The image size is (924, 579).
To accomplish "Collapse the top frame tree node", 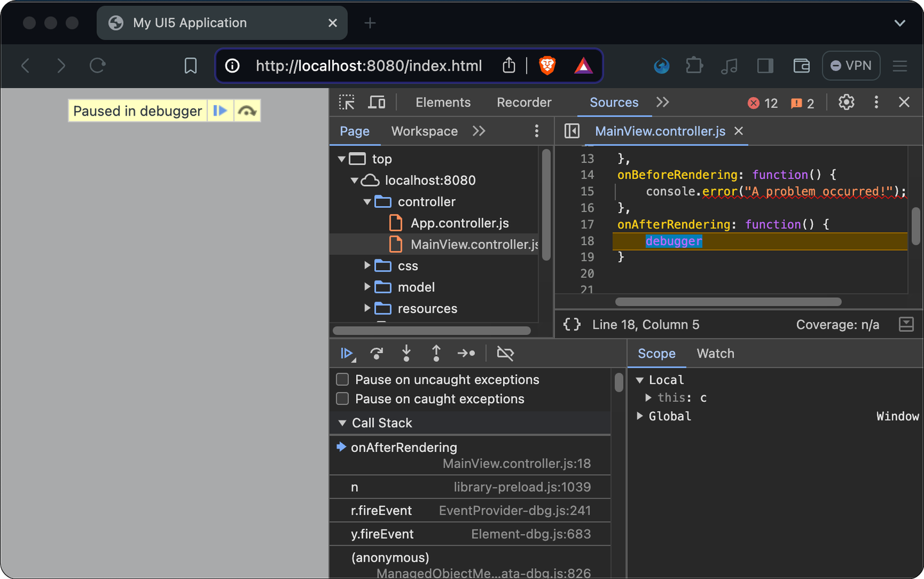I will coord(341,159).
